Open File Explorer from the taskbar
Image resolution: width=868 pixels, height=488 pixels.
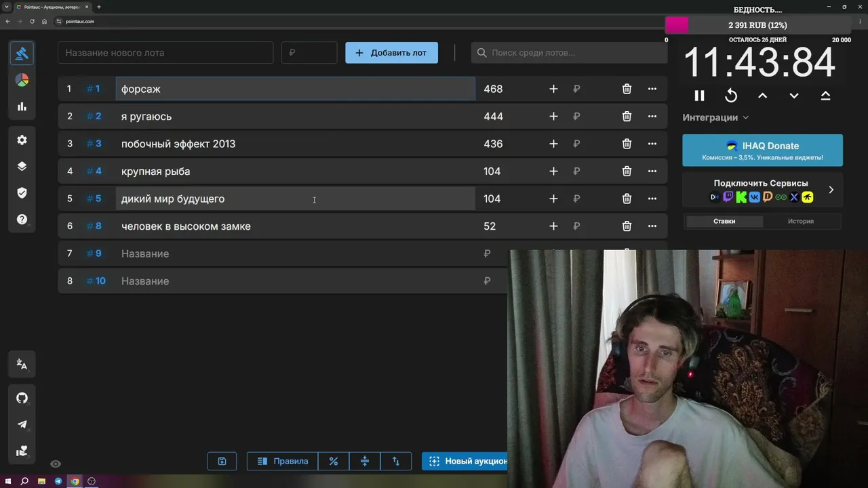[41, 481]
